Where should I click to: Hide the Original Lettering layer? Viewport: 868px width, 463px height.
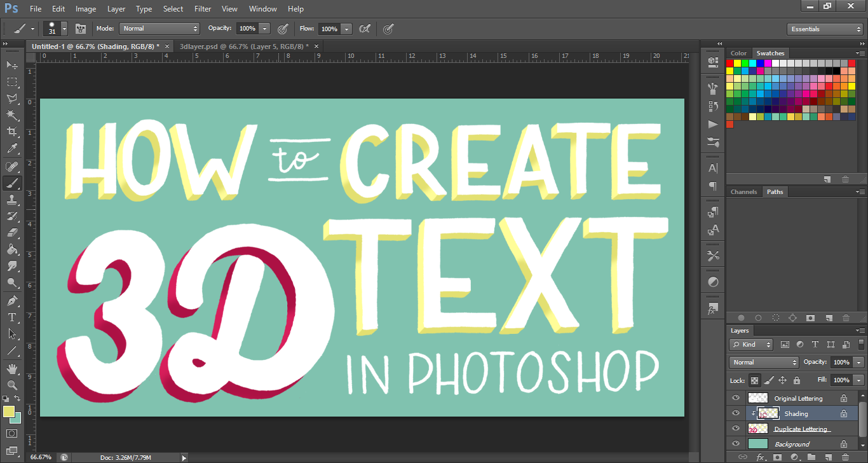[x=736, y=398]
